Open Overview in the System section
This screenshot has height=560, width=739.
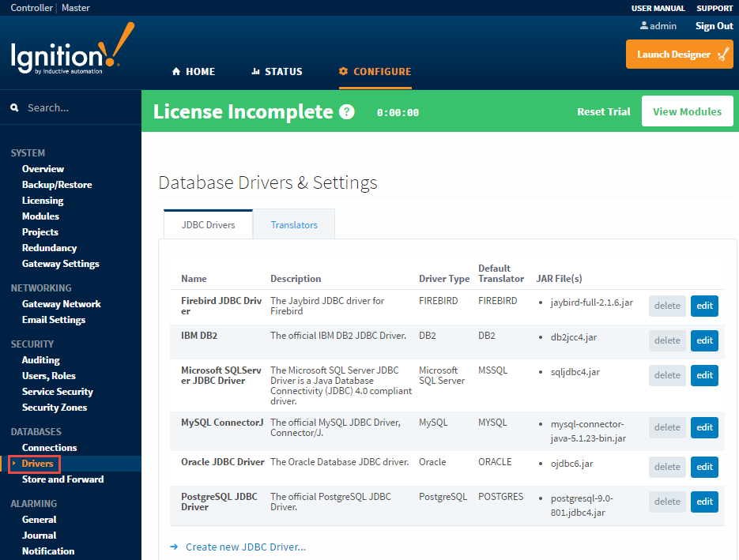[x=43, y=168]
